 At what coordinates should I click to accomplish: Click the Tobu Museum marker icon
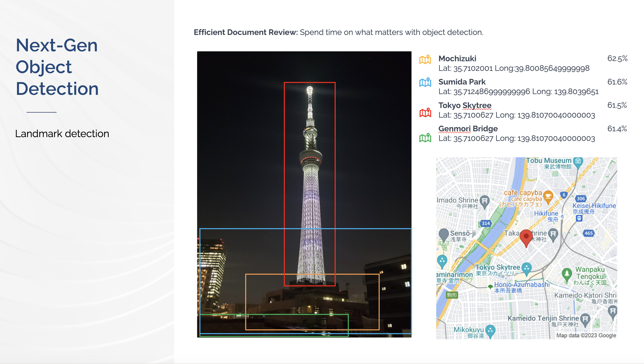578,162
